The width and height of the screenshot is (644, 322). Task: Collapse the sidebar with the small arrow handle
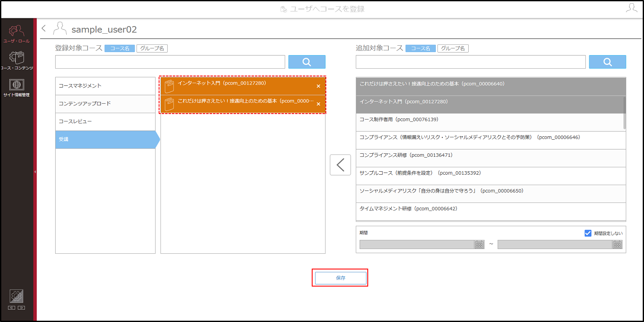[x=35, y=171]
